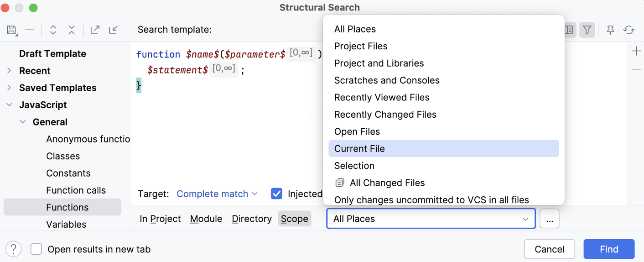This screenshot has width=644, height=262.
Task: Click the import template icon
Action: coord(114,30)
